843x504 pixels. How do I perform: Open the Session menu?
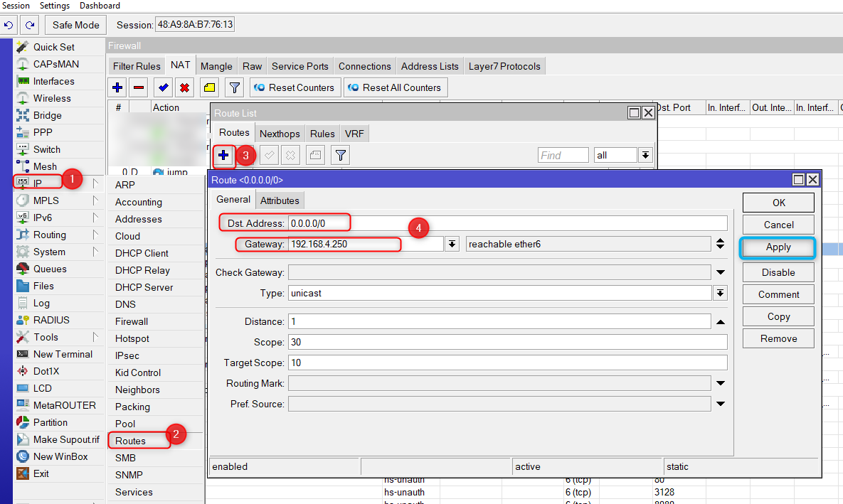point(16,6)
